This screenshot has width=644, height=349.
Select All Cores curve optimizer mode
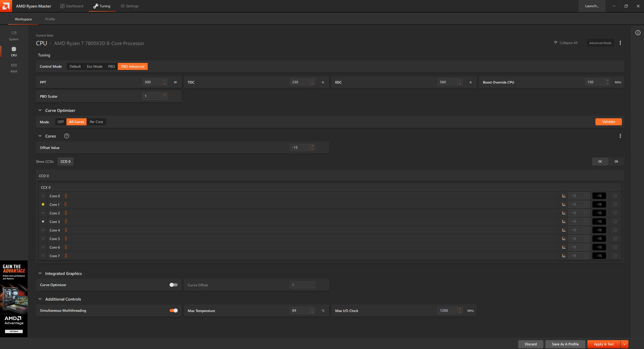click(77, 122)
